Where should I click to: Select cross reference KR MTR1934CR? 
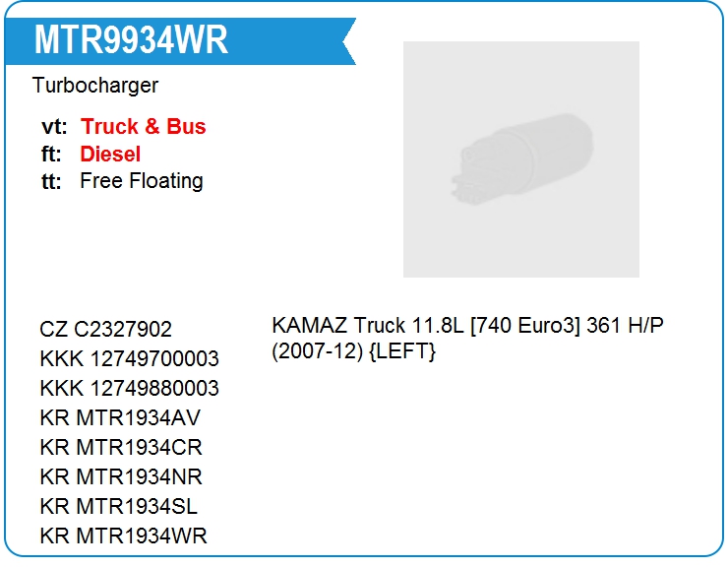click(121, 447)
